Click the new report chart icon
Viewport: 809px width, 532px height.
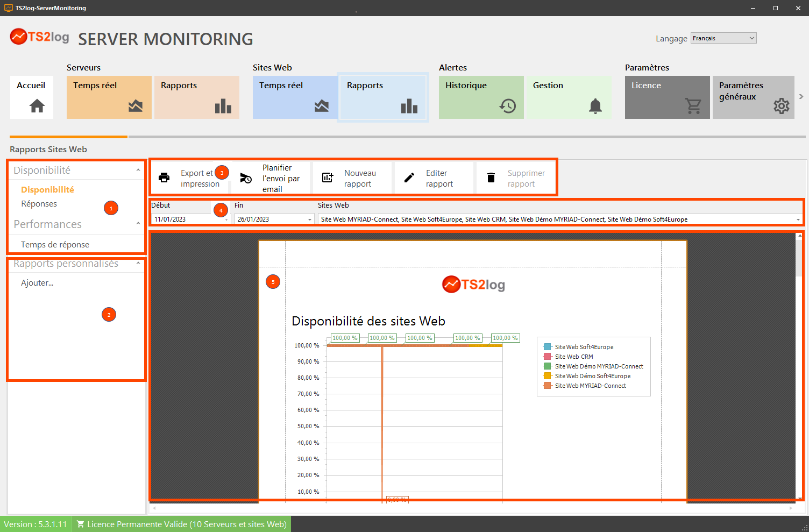(328, 178)
